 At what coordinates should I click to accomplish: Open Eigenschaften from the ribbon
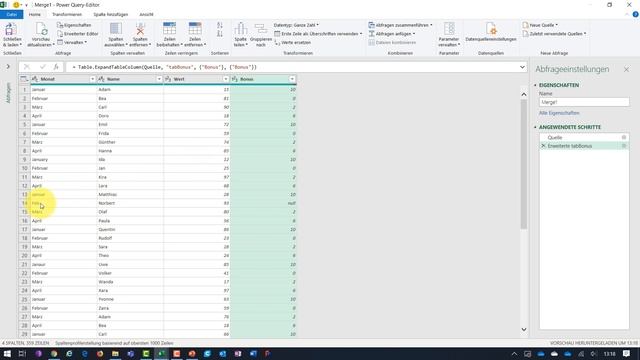click(74, 25)
